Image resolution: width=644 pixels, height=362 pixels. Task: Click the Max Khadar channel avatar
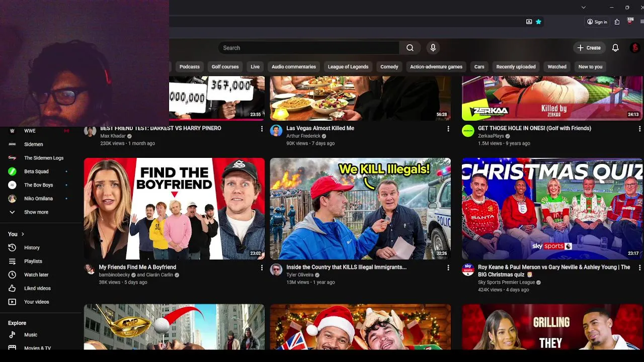tap(90, 132)
